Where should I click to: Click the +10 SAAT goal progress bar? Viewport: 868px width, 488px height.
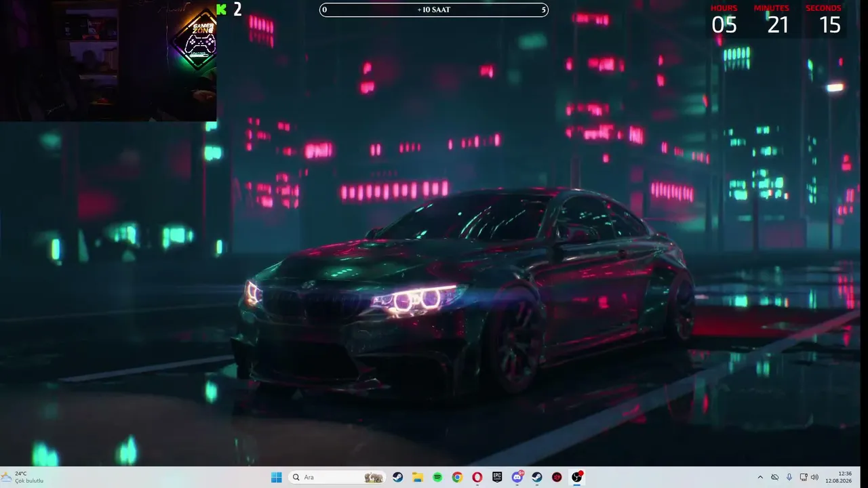tap(434, 9)
